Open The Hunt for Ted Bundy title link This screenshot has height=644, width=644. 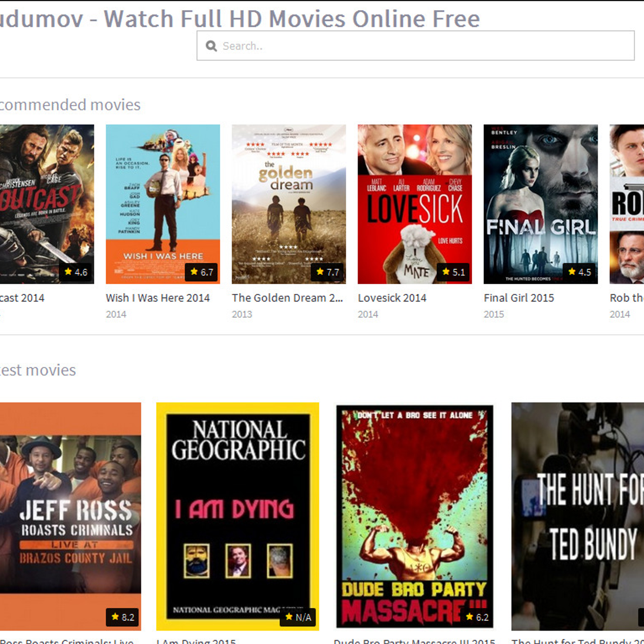(578, 641)
